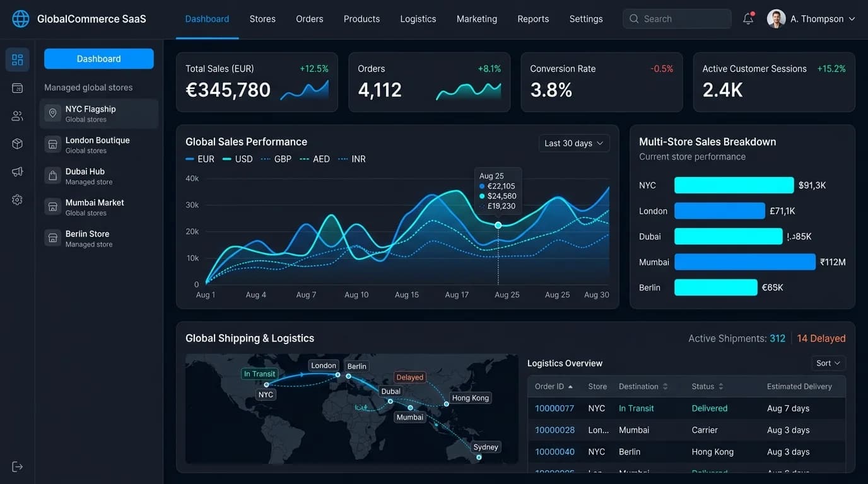Open the Reports tab
Screen dimensions: 868x484
click(533, 19)
